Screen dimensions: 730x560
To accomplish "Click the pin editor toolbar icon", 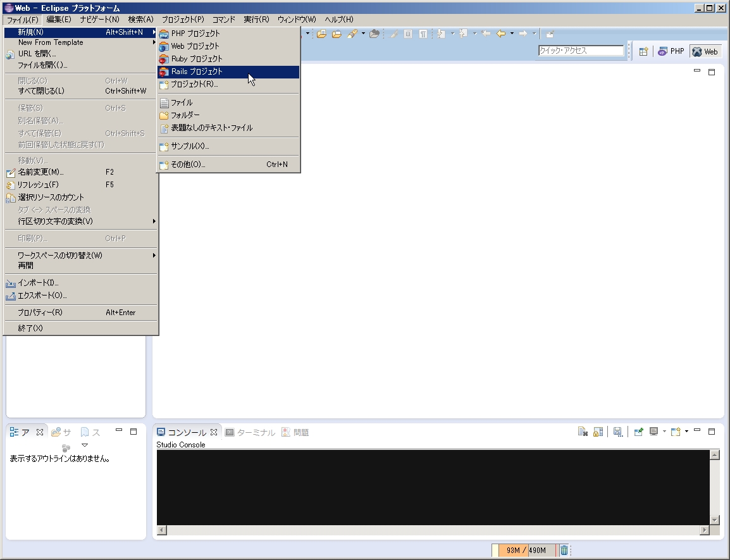I will [x=550, y=34].
